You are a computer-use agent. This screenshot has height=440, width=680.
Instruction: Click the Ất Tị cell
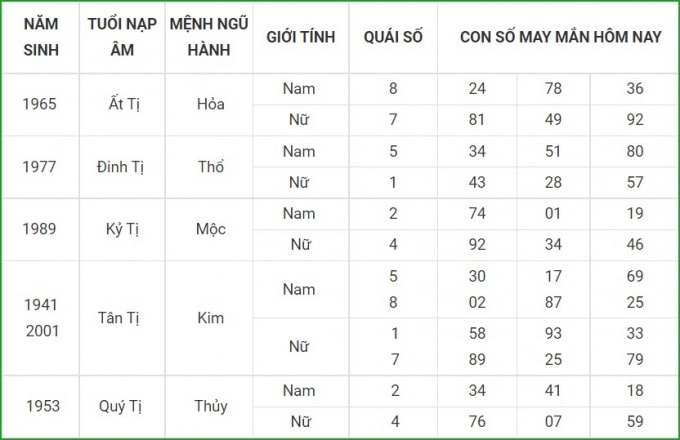click(122, 104)
